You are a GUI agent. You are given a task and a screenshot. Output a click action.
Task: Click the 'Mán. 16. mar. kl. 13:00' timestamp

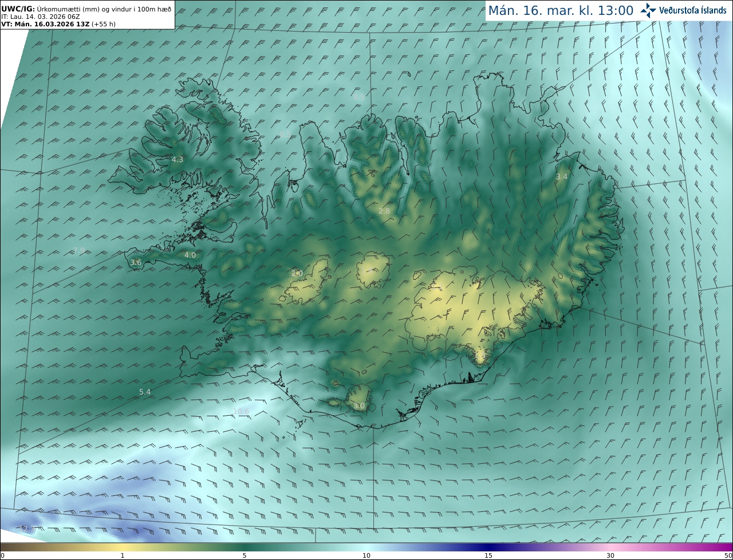pyautogui.click(x=561, y=10)
